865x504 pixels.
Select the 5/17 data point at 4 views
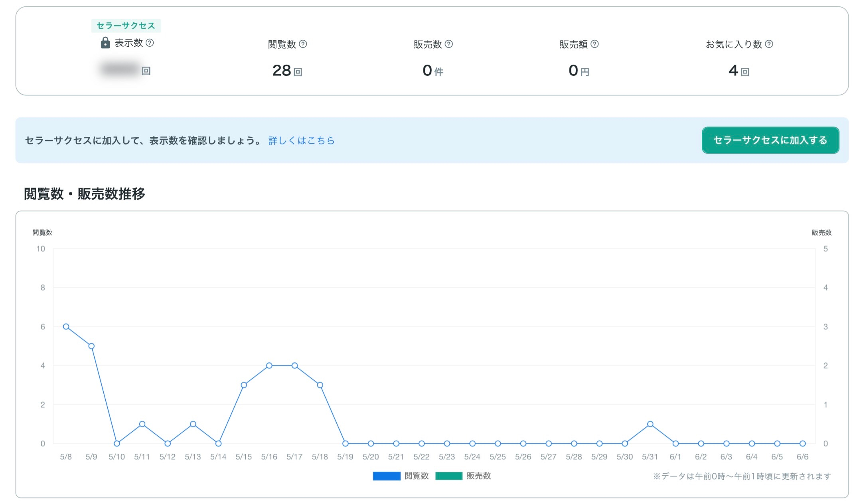294,366
